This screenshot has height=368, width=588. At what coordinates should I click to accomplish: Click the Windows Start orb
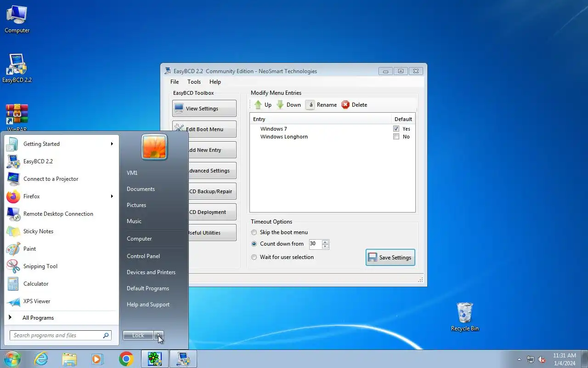(x=12, y=359)
